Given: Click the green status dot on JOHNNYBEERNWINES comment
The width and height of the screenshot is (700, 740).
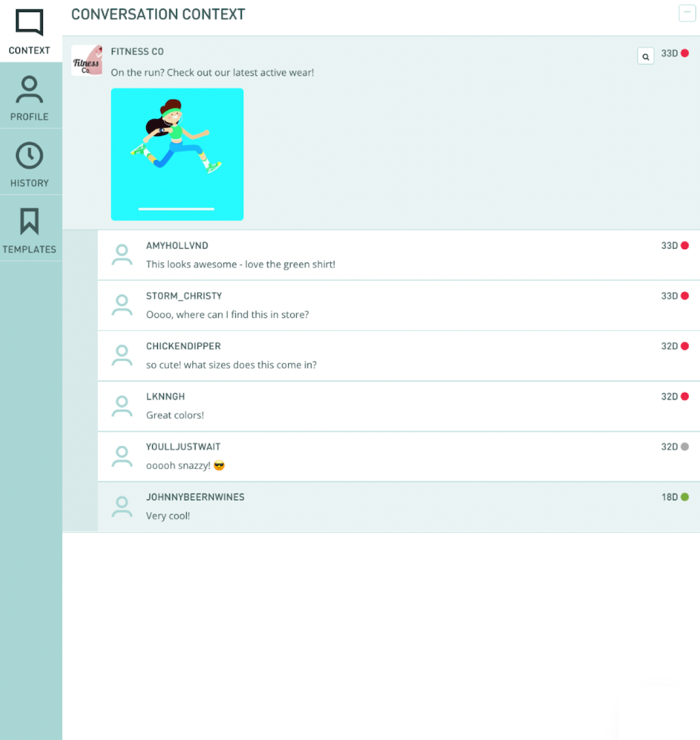Looking at the screenshot, I should 685,497.
